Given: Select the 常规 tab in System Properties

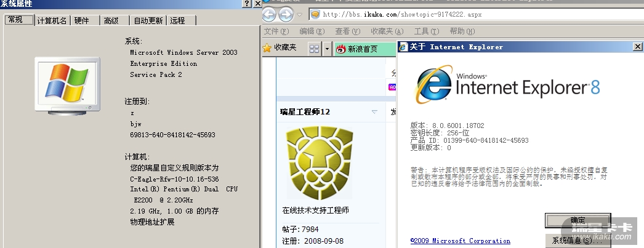Looking at the screenshot, I should tap(19, 20).
